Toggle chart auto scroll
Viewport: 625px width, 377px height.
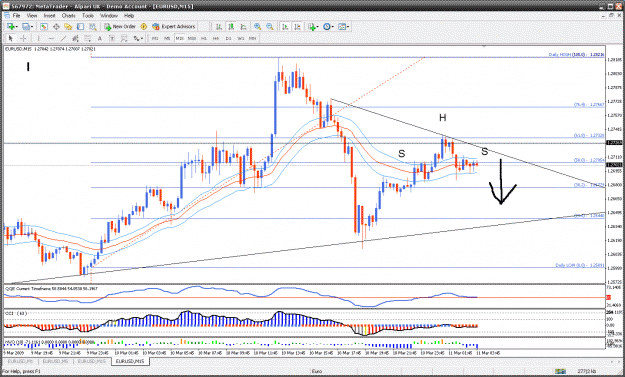click(285, 27)
